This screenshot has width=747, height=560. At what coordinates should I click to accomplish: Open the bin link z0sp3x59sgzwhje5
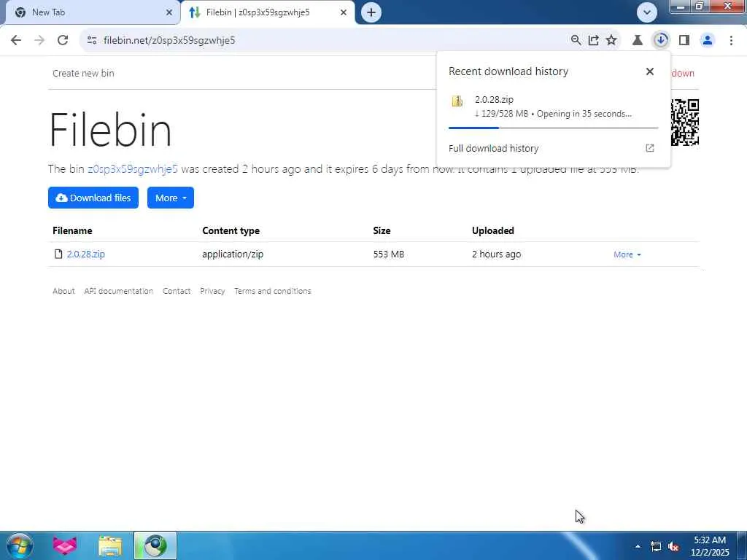click(133, 169)
